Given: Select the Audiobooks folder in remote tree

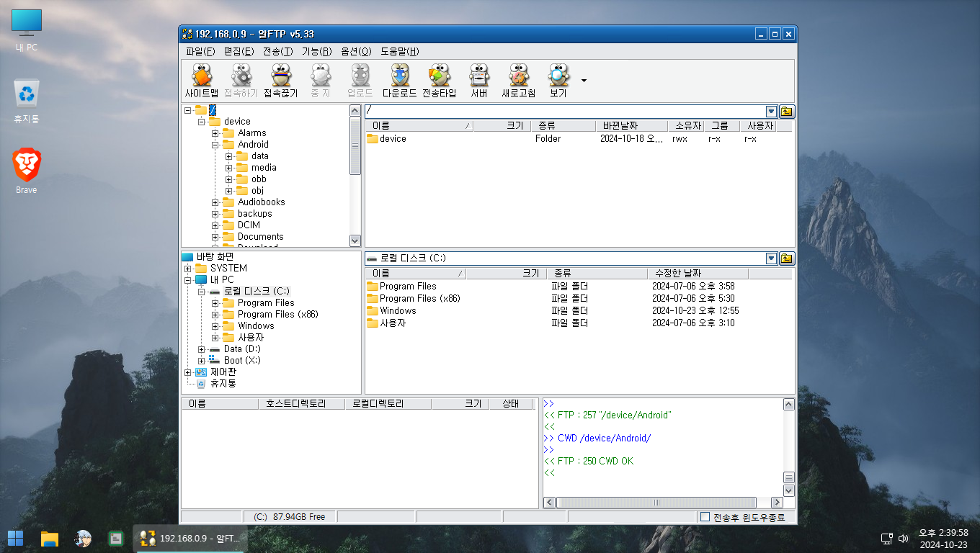Looking at the screenshot, I should point(261,202).
